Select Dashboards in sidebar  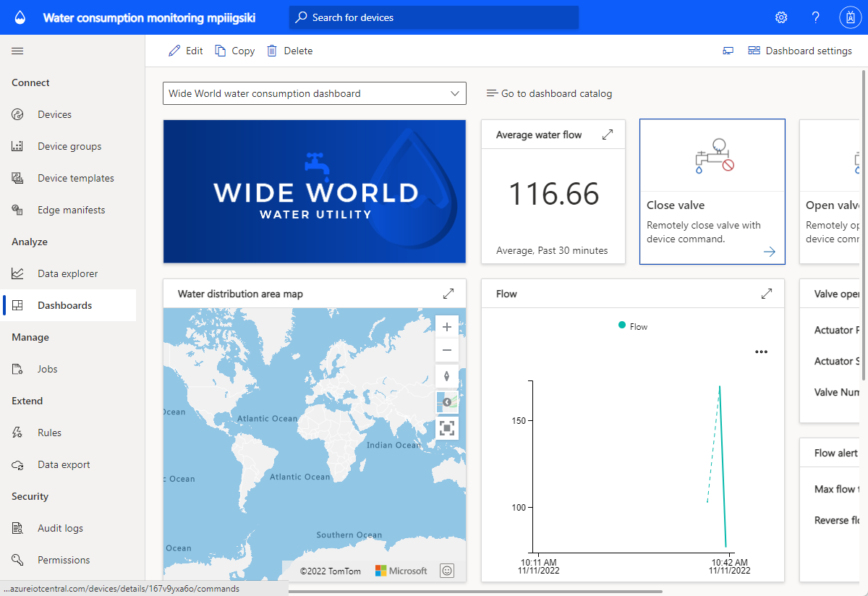click(x=68, y=305)
